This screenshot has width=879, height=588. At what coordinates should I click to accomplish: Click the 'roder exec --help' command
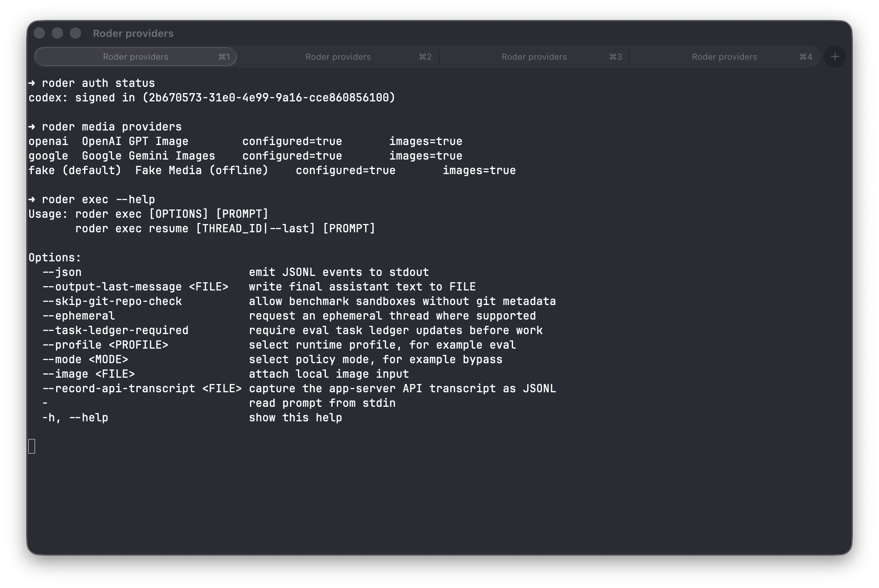coord(92,199)
